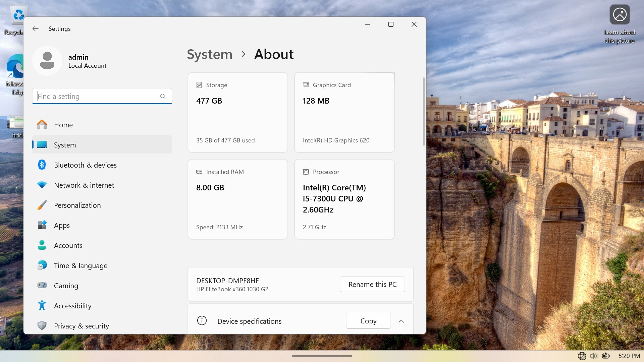Click the Rename this PC button
Screen dimensions: 644x362
pyautogui.click(x=372, y=284)
